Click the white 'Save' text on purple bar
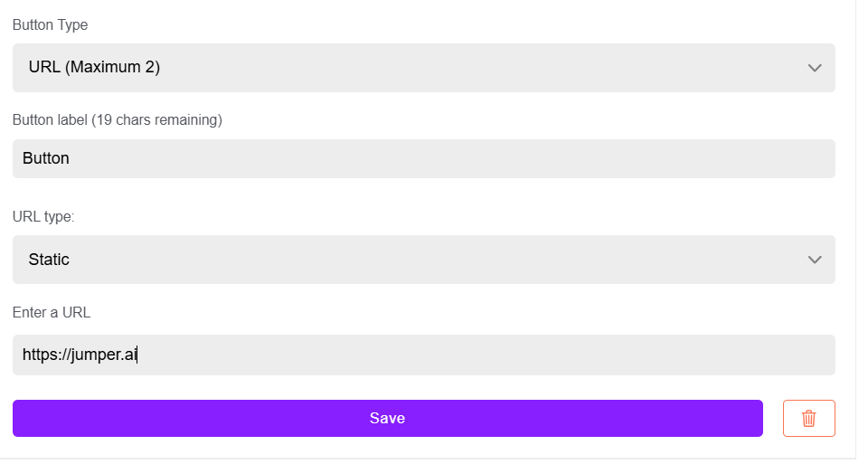Viewport: 868px width, 464px height. tap(388, 418)
